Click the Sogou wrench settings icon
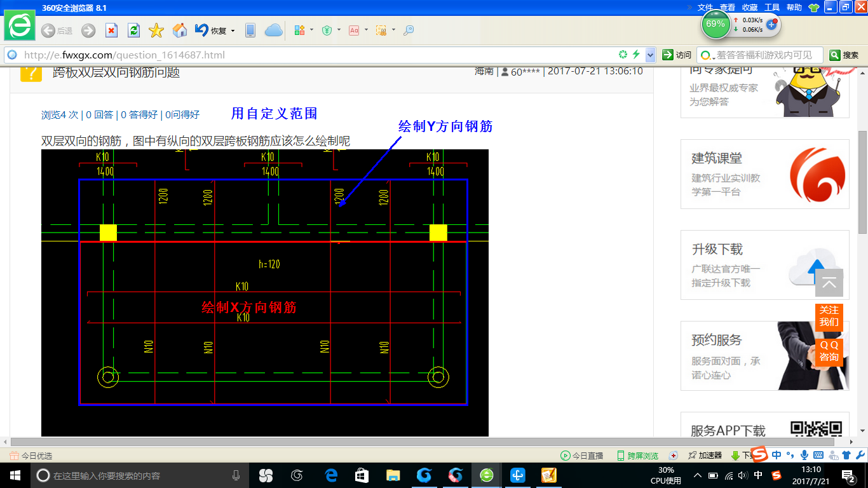Screen dimensions: 868x488 tap(860, 455)
